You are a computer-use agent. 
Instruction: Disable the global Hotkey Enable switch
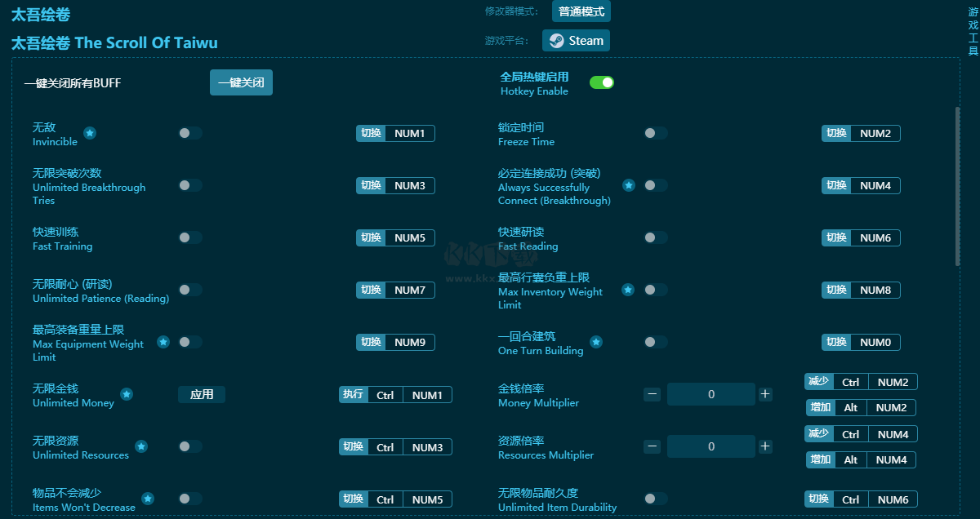(x=602, y=82)
